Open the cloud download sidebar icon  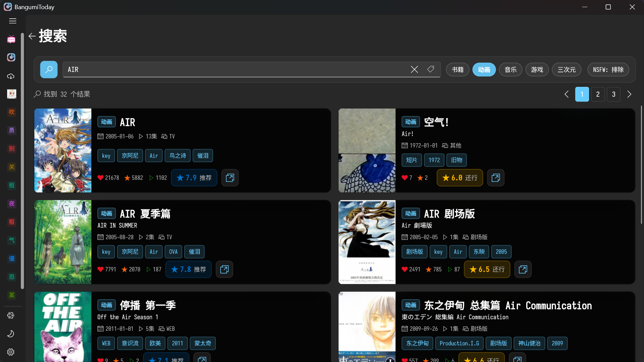pos(11,76)
